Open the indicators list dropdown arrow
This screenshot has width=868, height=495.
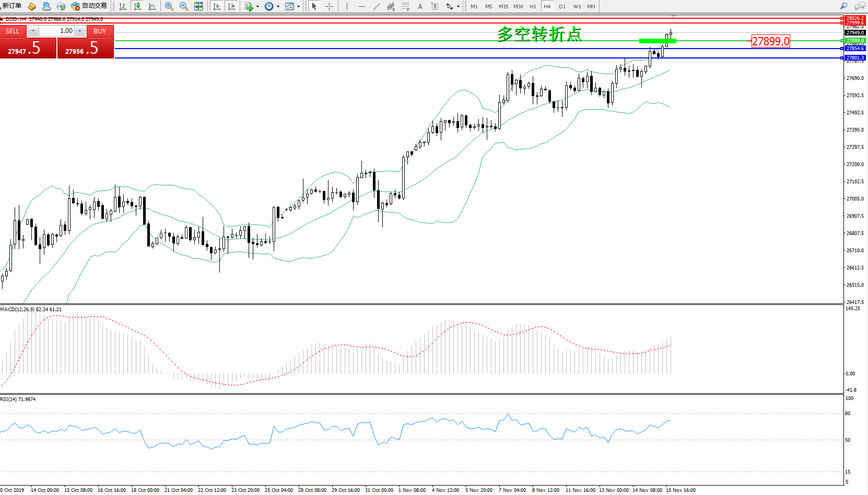click(257, 7)
